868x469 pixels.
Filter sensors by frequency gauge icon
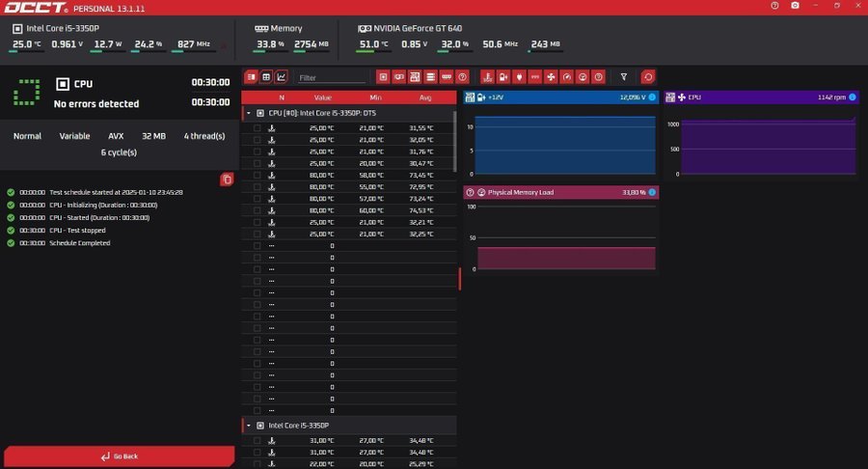(567, 77)
